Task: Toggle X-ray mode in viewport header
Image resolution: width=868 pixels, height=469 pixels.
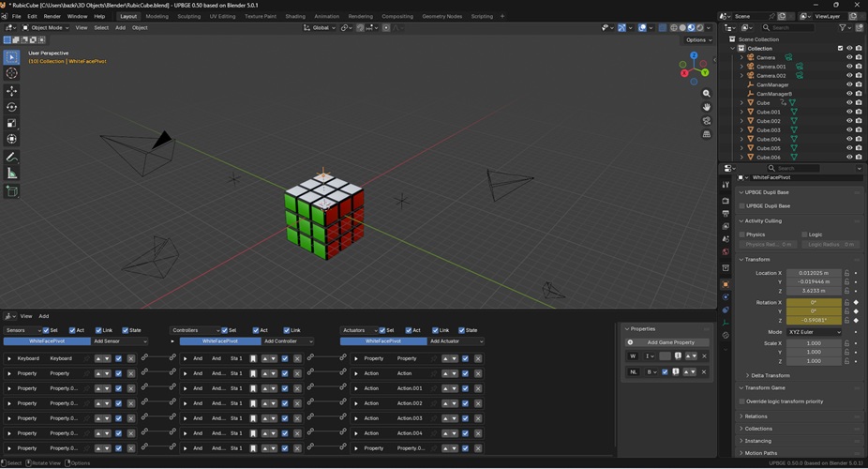Action: click(x=663, y=28)
